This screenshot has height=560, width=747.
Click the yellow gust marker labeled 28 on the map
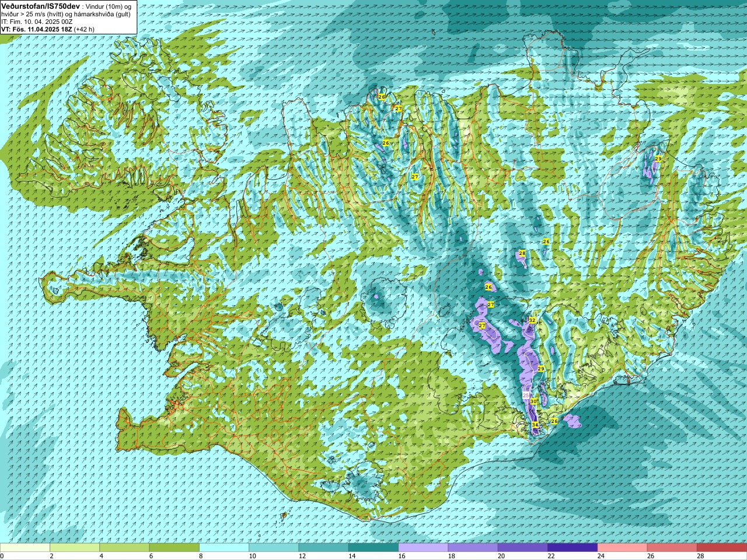pos(522,253)
